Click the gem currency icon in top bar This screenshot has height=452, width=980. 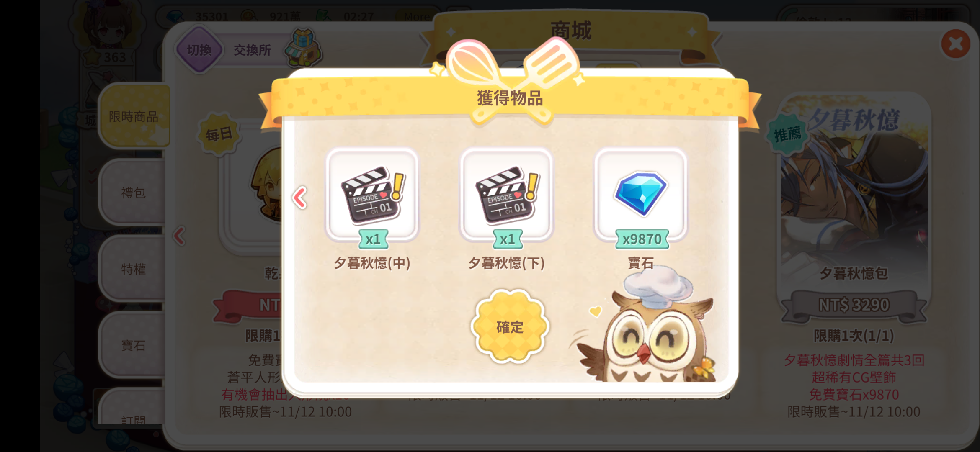(x=175, y=17)
